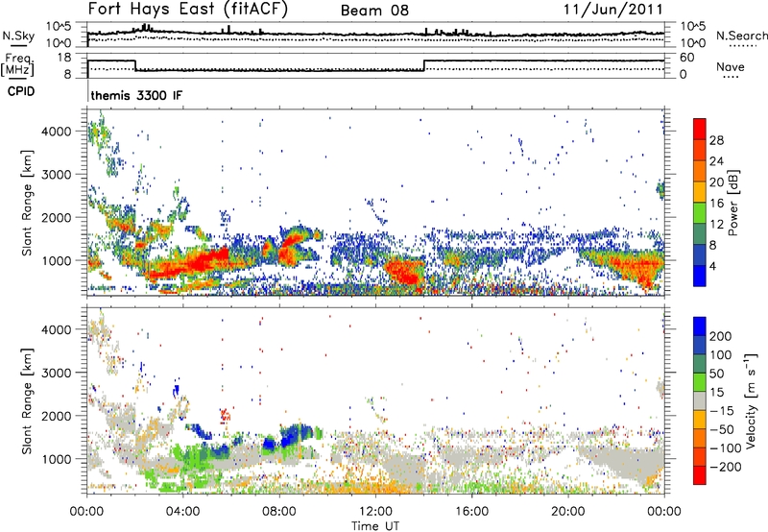Screen dimensions: 768x532
Task: Click the "18" frequency tick label
Action: [63, 58]
